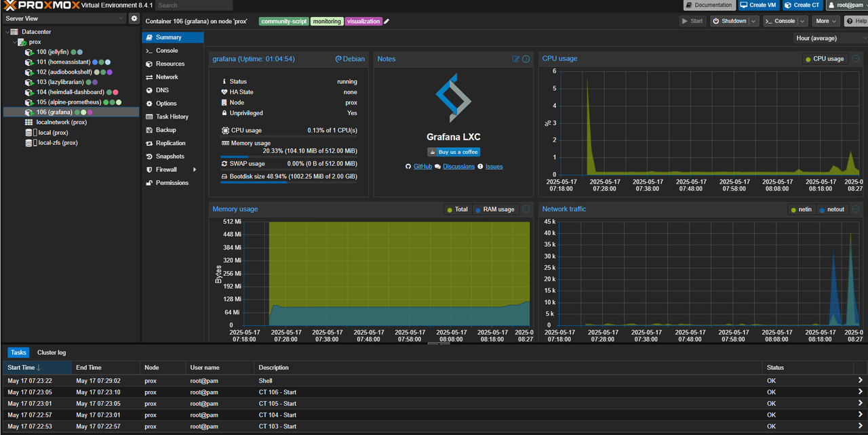Open the Console side menu item
The height and width of the screenshot is (435, 868).
173,51
